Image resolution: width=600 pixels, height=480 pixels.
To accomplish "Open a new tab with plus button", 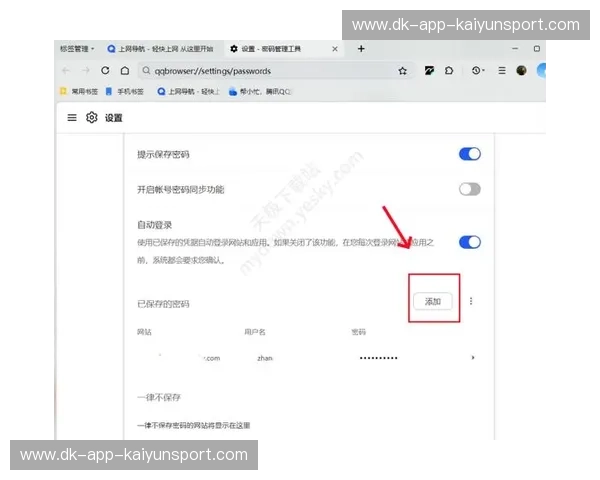I will [x=361, y=48].
